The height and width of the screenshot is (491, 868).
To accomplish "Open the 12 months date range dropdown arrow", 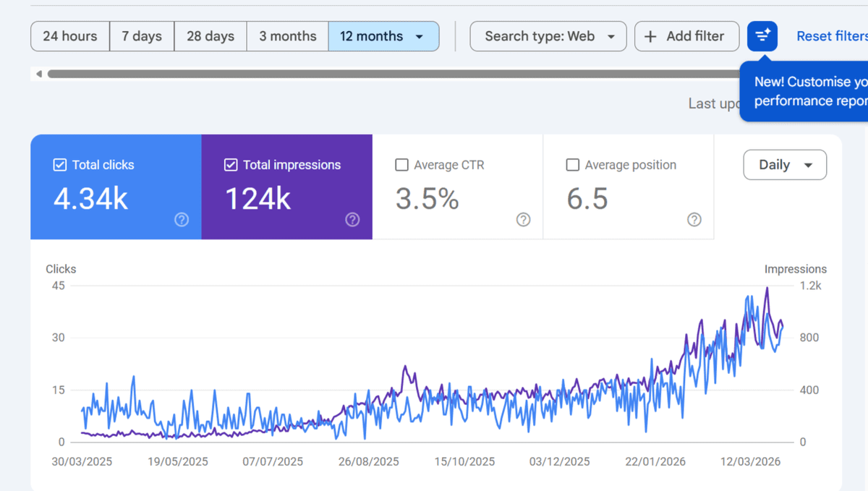I will point(420,36).
